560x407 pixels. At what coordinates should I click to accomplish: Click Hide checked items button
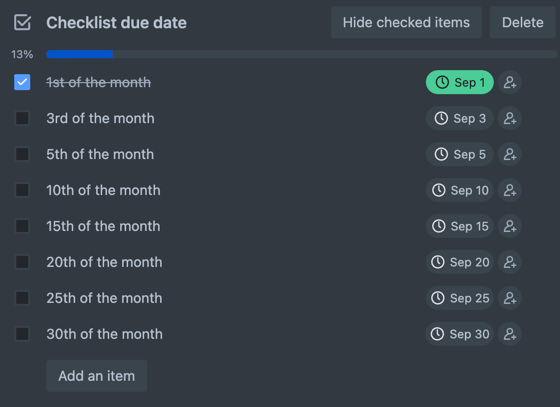pos(406,22)
